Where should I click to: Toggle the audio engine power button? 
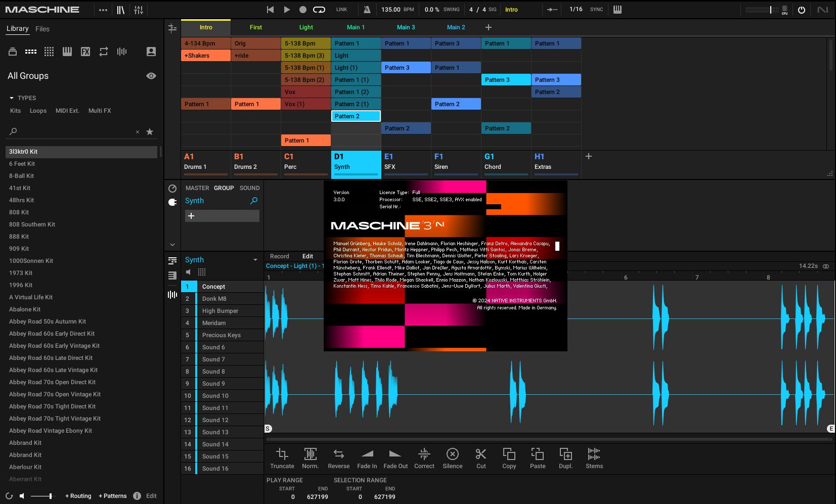point(802,10)
